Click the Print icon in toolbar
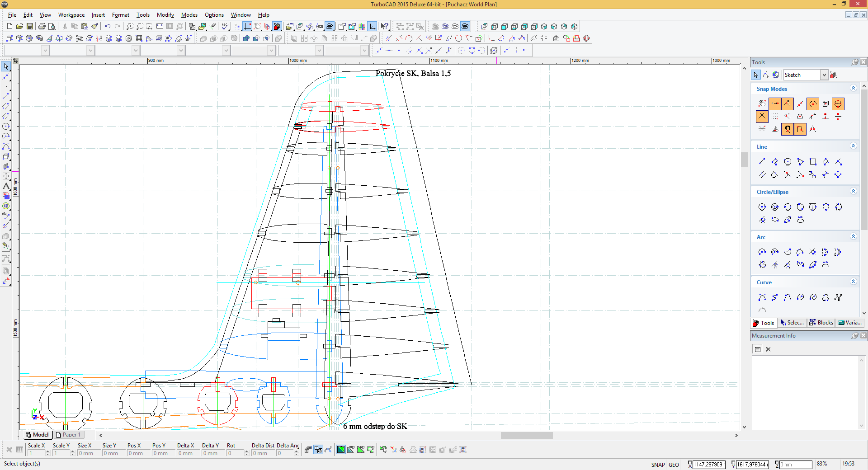The width and height of the screenshot is (868, 470). (42, 27)
